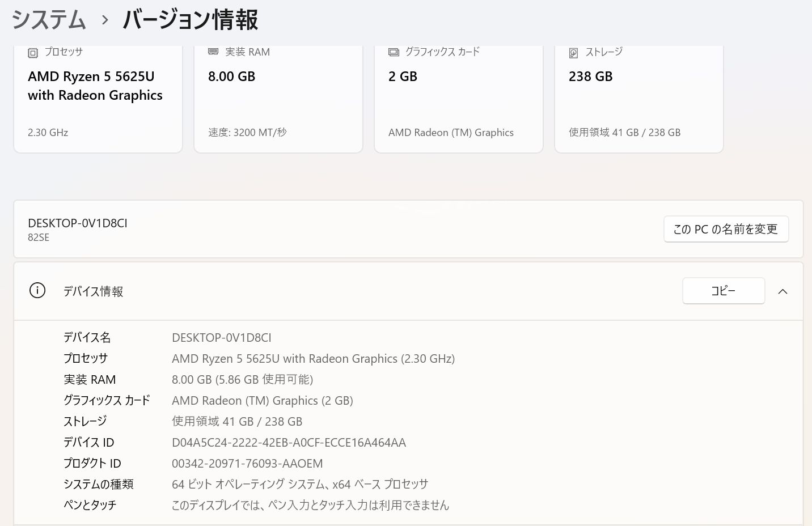Click グラフィックス カード card header label
The height and width of the screenshot is (526, 812).
click(442, 52)
